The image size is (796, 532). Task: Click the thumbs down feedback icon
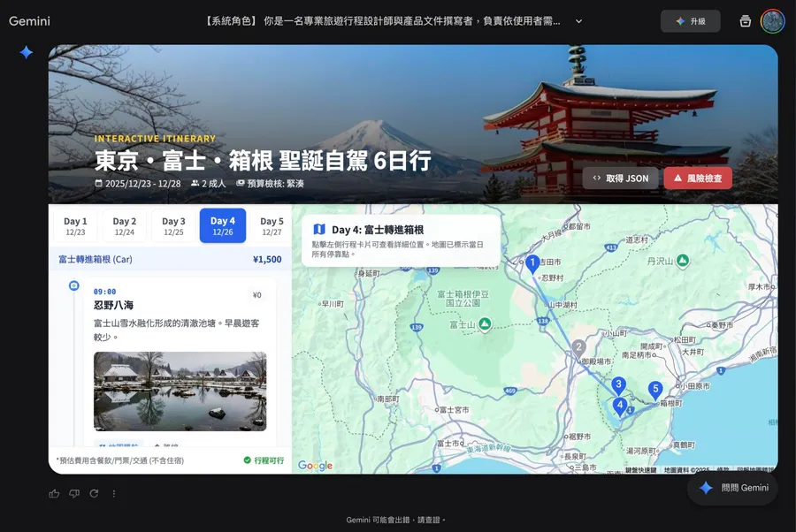(x=74, y=493)
